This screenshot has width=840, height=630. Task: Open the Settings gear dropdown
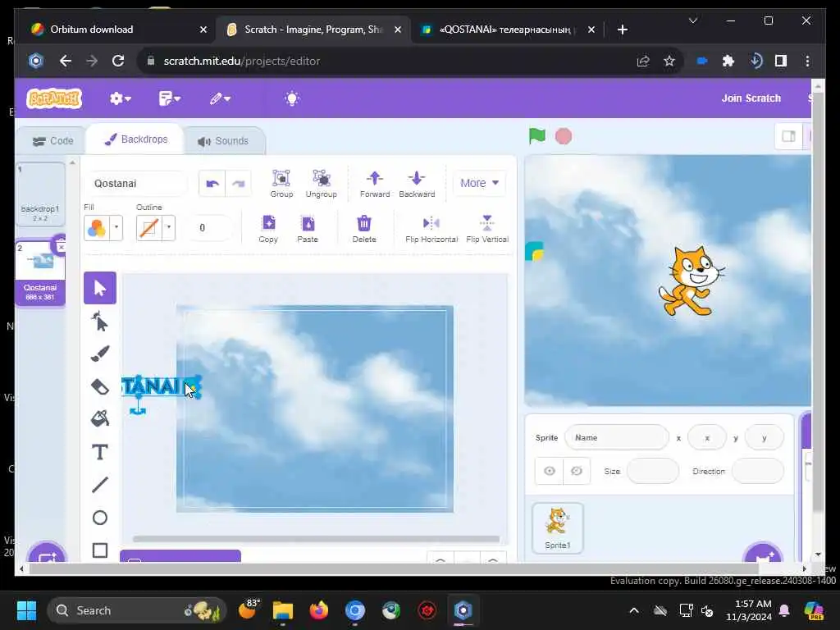(x=120, y=98)
